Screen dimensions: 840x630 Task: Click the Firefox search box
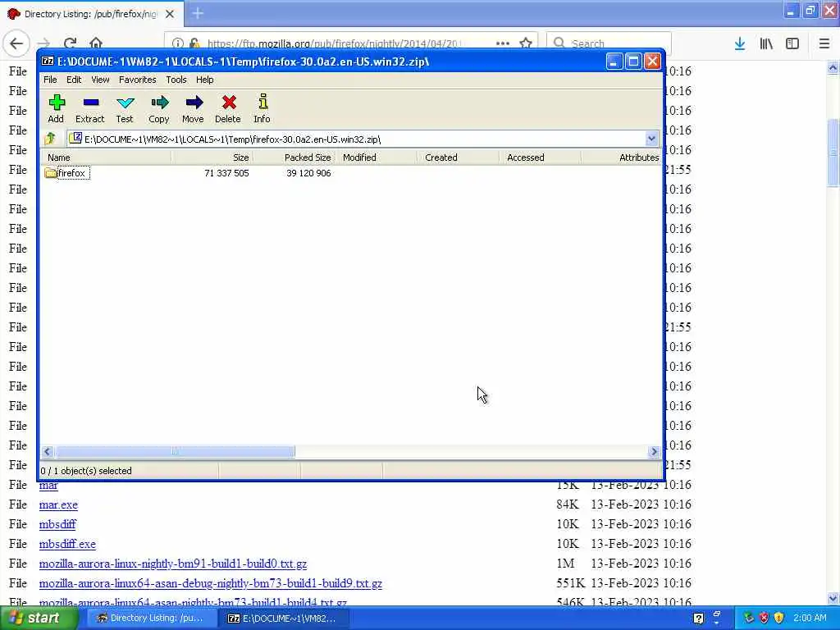[609, 43]
